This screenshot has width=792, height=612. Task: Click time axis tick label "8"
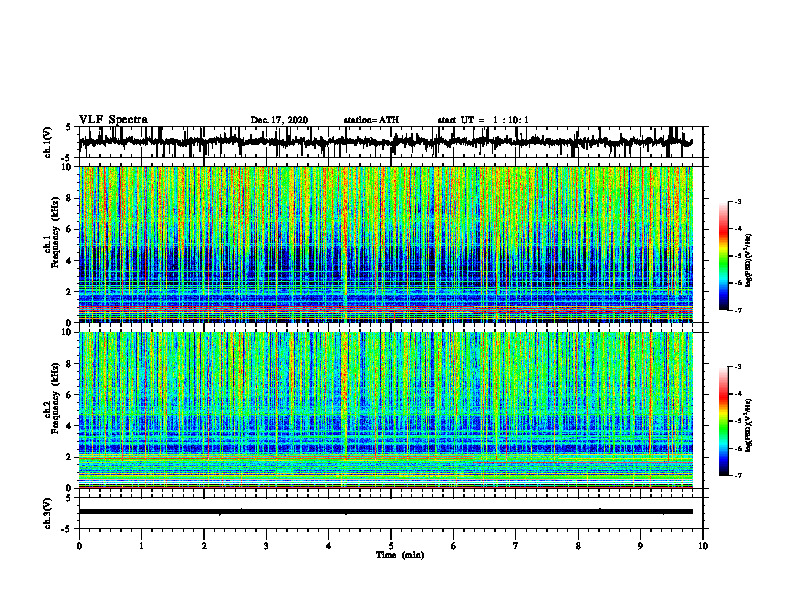coord(578,546)
